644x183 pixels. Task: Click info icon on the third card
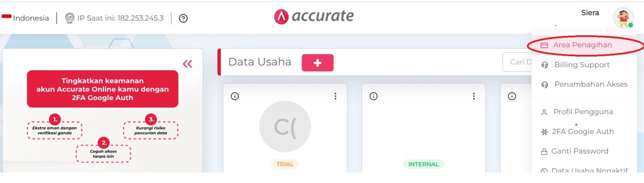(512, 96)
